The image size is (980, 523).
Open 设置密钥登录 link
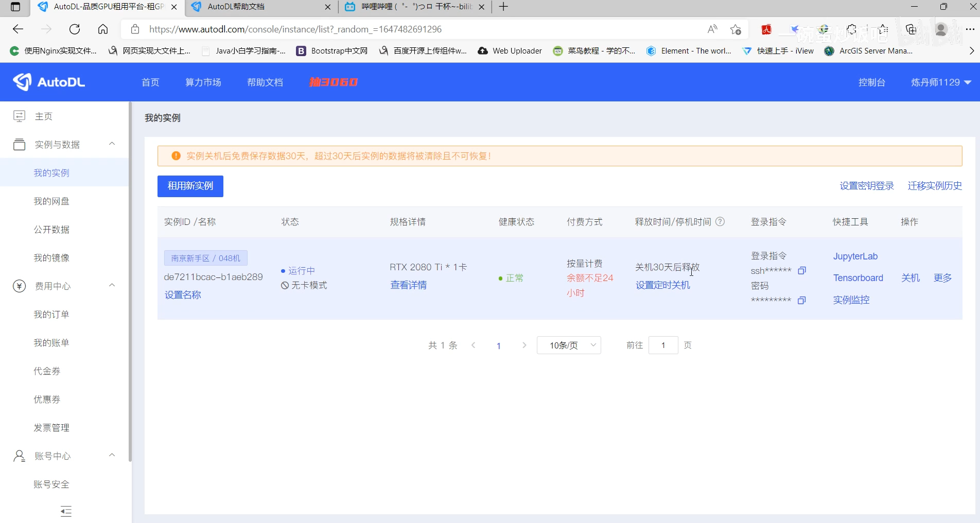click(x=867, y=186)
